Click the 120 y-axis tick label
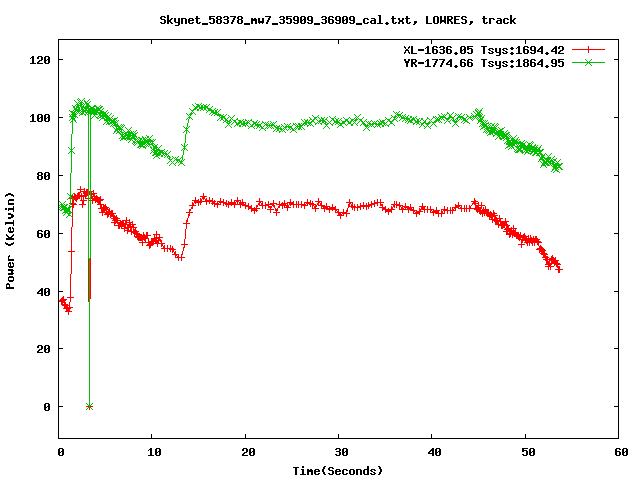The width and height of the screenshot is (640, 480). pyautogui.click(x=40, y=60)
